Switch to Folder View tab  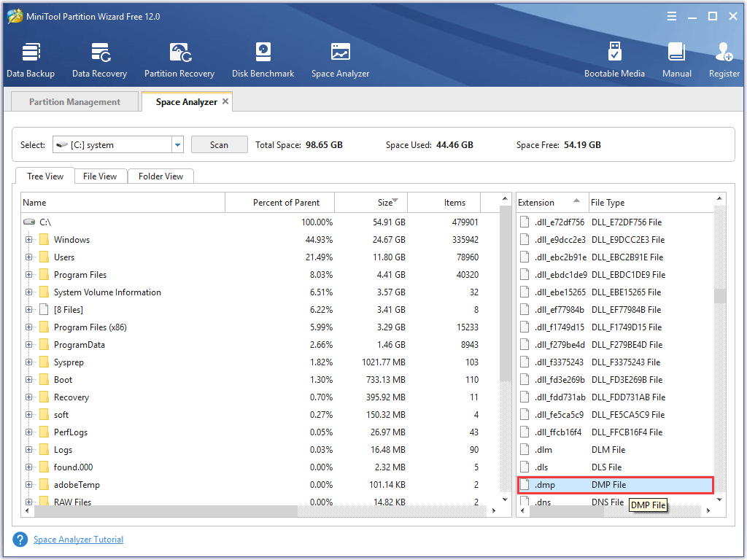click(x=160, y=176)
